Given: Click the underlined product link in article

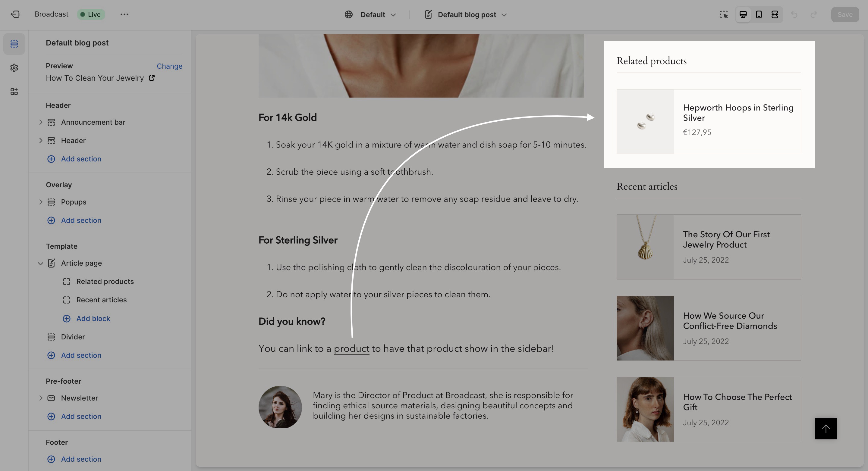Looking at the screenshot, I should click(351, 348).
